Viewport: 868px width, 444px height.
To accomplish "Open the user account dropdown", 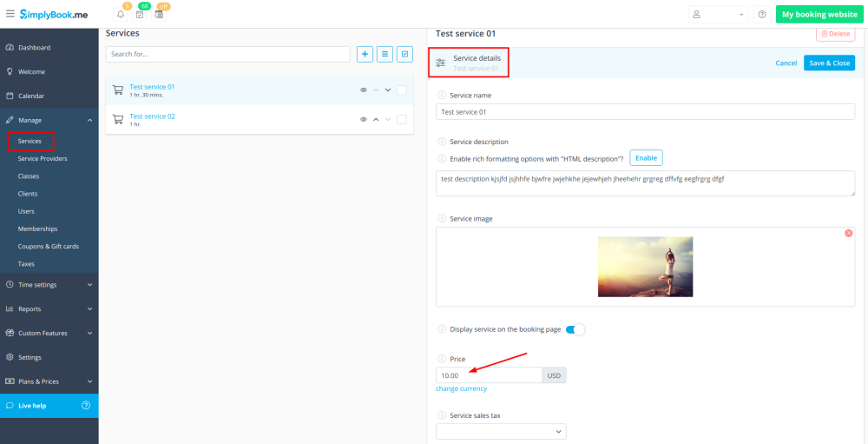I will click(x=718, y=15).
